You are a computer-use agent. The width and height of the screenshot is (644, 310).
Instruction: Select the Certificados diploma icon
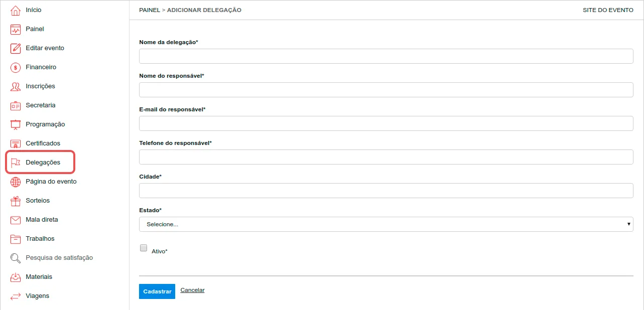pos(16,143)
